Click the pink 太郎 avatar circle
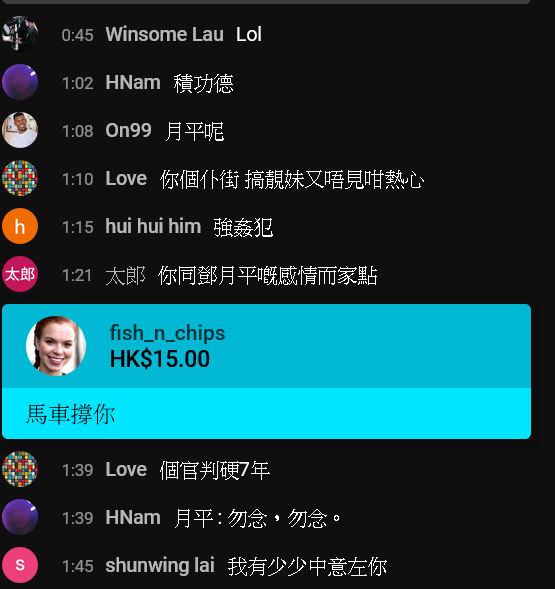The image size is (555, 589). pyautogui.click(x=20, y=274)
